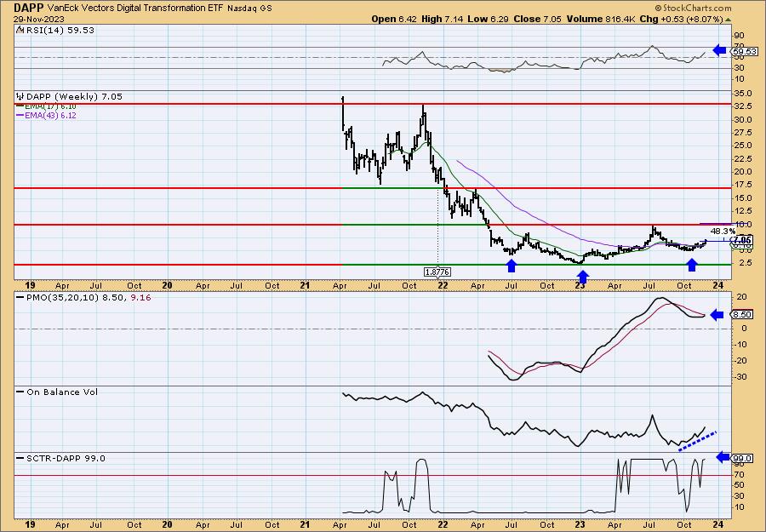Click the 32.5 price axis label
The height and width of the screenshot is (532, 766).
coord(742,106)
